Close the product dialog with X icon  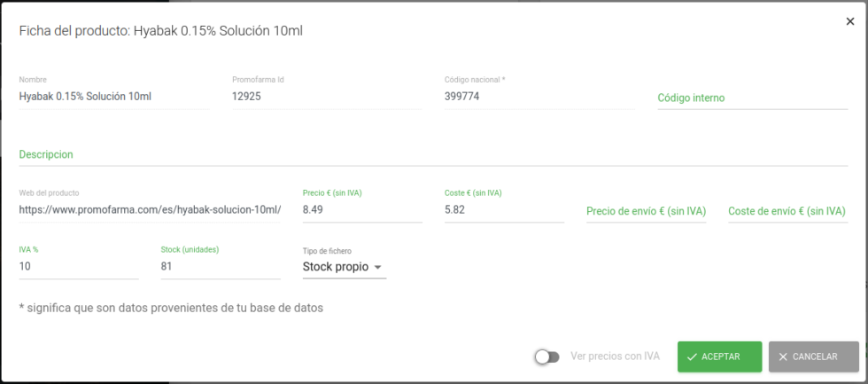[x=850, y=21]
